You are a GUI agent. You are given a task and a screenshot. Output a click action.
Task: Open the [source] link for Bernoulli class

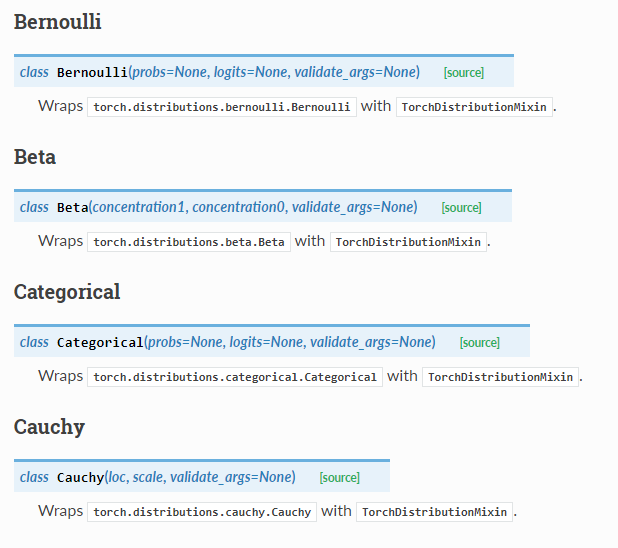pos(464,73)
